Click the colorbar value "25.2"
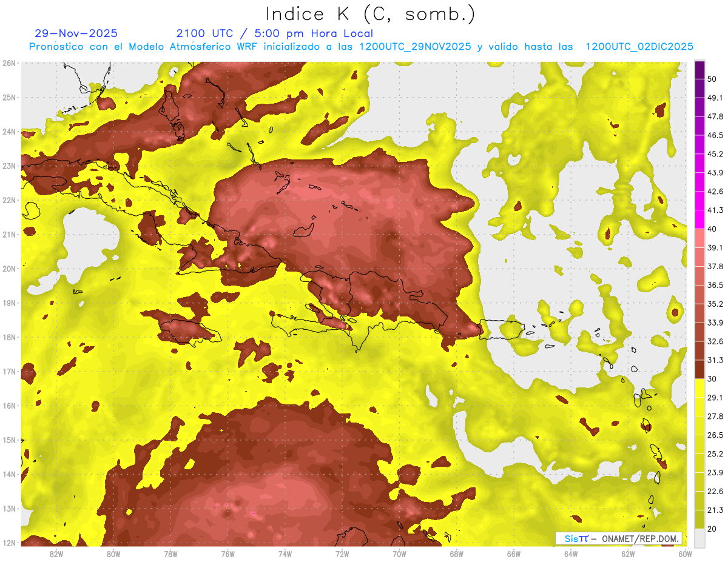The width and height of the screenshot is (728, 562). (715, 453)
